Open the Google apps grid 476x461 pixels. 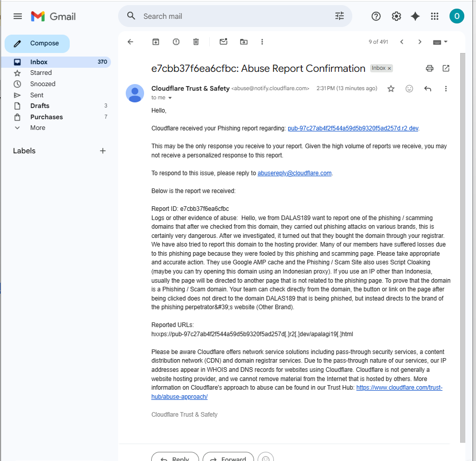pos(435,16)
